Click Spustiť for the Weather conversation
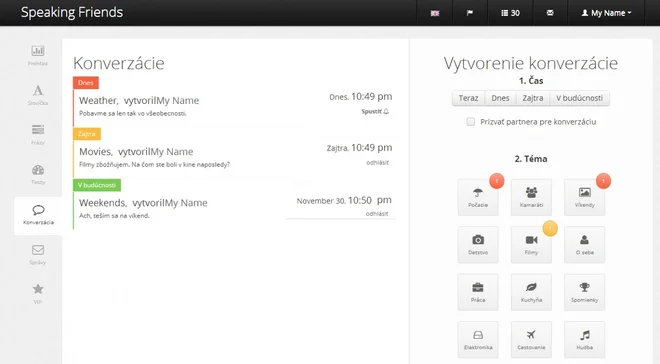Viewport: 660px width, 364px height. click(x=375, y=112)
